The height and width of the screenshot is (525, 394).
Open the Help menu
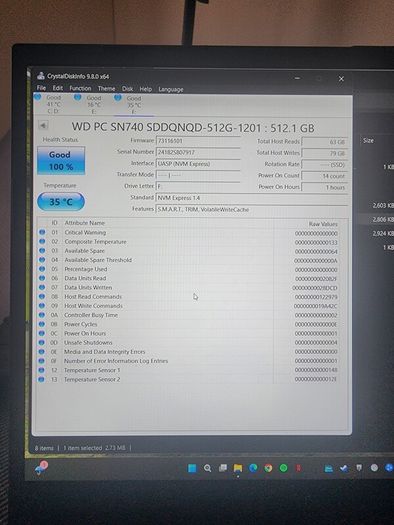[x=146, y=89]
